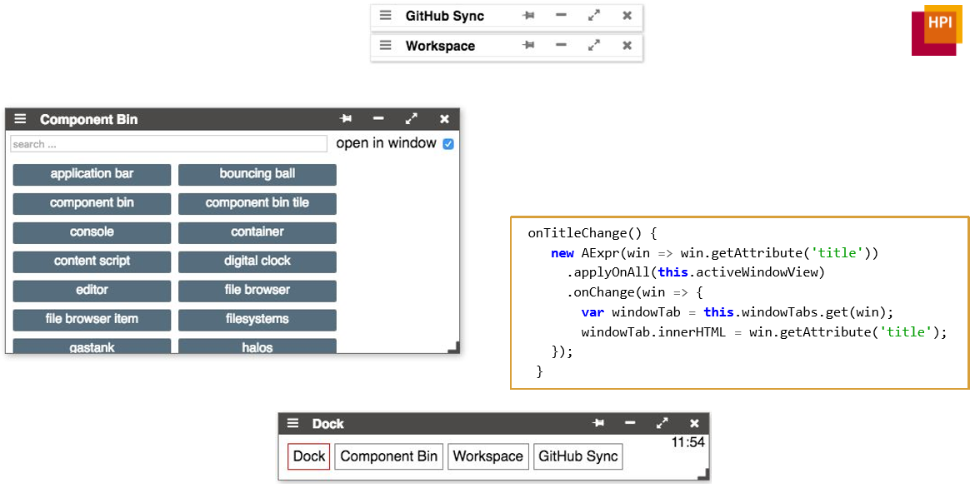
Task: Pin the Dock window
Action: 598,423
